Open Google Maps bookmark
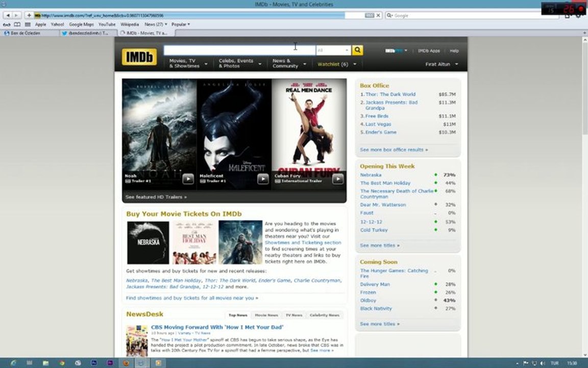This screenshot has width=588, height=368. click(x=81, y=25)
